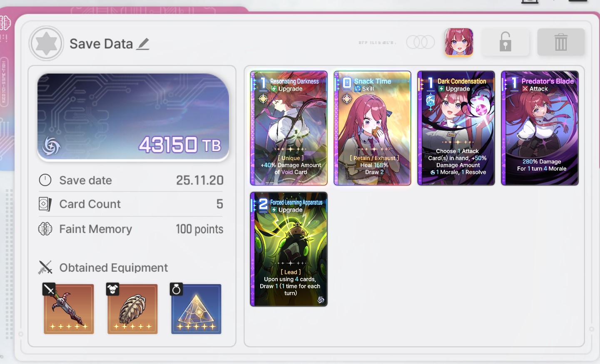Screen dimensions: 600x364
Task: Open the Resonating Darkness card
Action: click(289, 128)
